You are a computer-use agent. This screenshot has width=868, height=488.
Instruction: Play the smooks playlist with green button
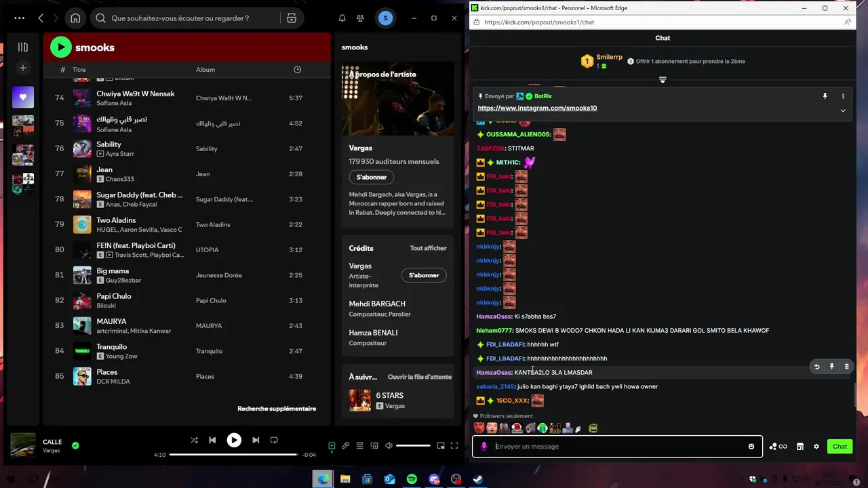pos(60,47)
